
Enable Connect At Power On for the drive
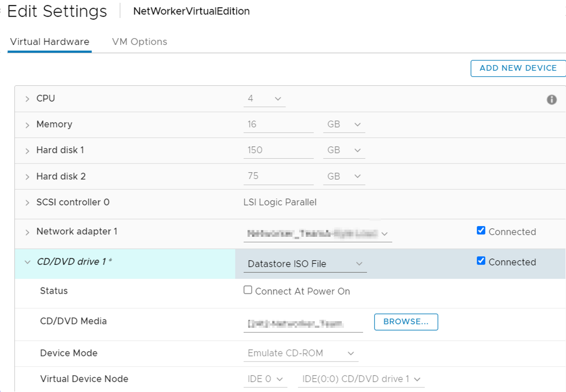click(248, 290)
